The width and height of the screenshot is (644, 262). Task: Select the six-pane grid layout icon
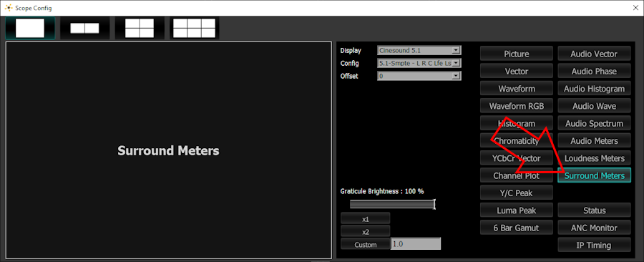pyautogui.click(x=194, y=28)
